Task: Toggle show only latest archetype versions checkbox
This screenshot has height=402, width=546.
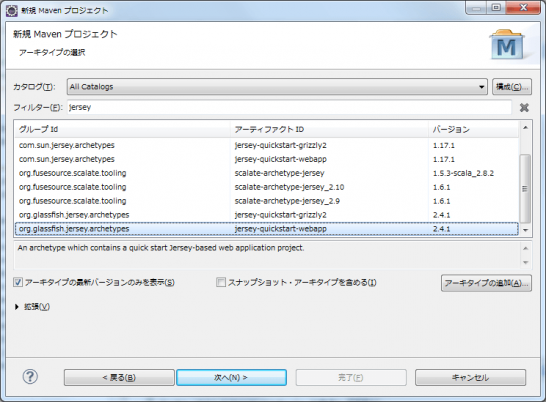Action: 18,282
